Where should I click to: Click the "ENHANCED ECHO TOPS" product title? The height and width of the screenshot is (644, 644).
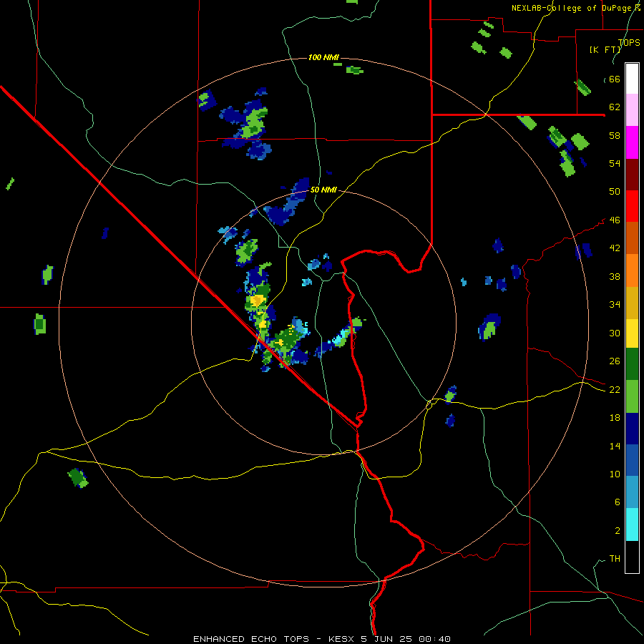coord(251,639)
